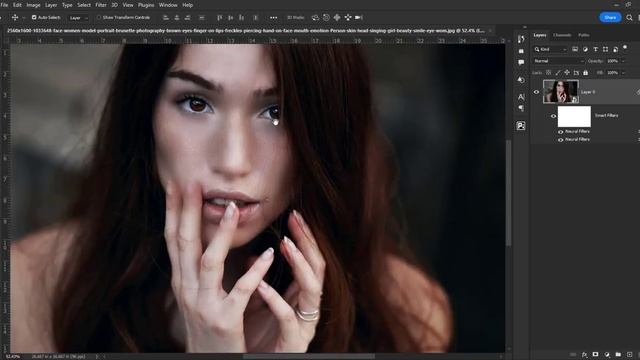Open the Opacity slider dropdown arrow

(x=623, y=61)
